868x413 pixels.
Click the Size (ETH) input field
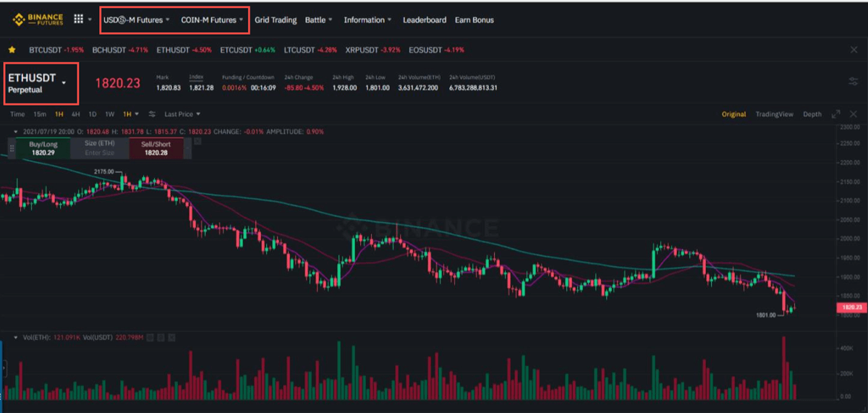(x=101, y=148)
